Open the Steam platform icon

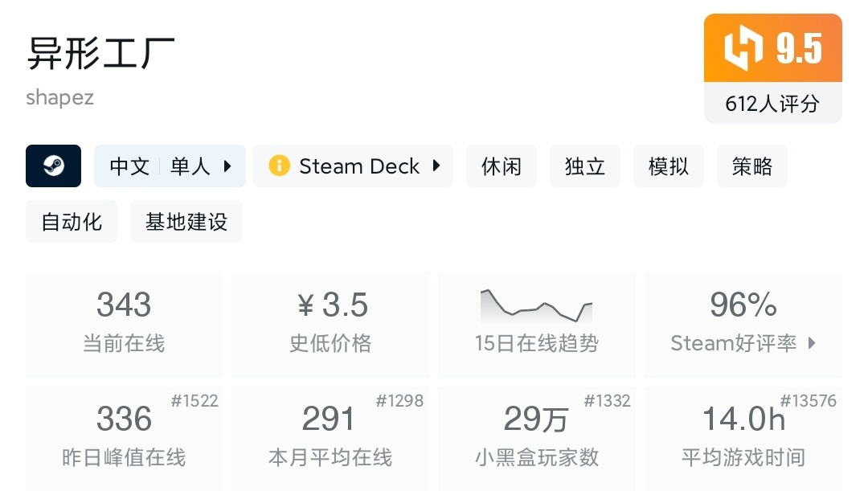click(53, 166)
